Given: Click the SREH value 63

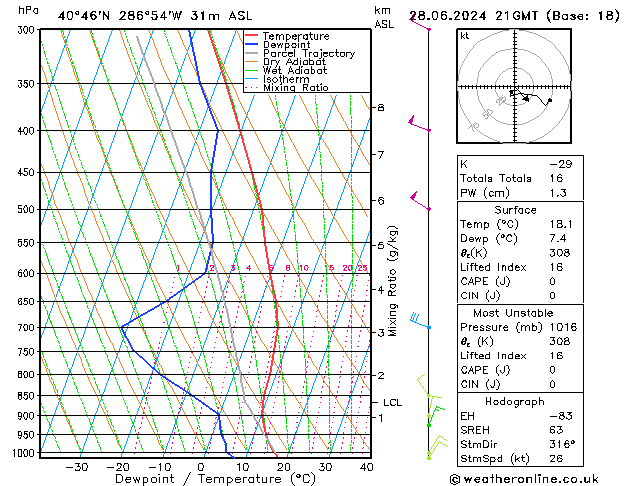Looking at the screenshot, I should 556,430.
